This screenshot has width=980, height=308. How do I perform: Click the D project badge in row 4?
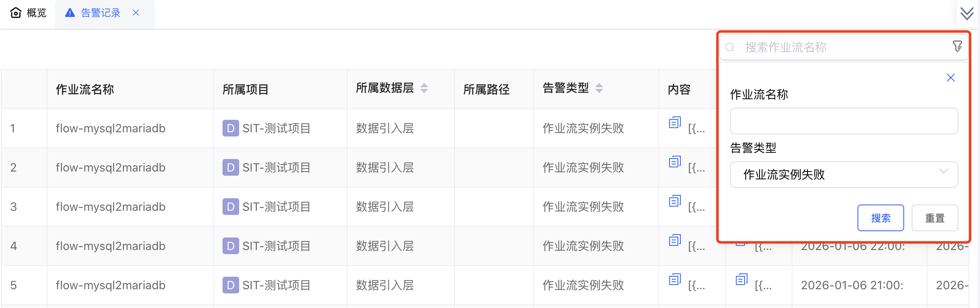[x=230, y=246]
